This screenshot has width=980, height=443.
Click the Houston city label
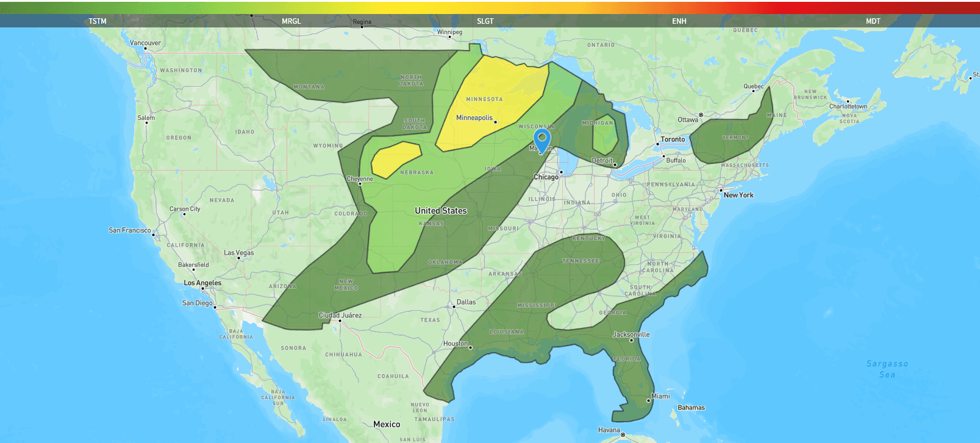456,344
